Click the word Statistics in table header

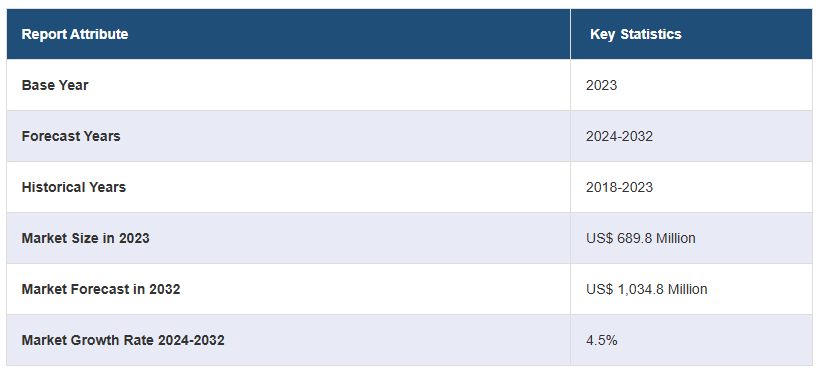point(651,34)
